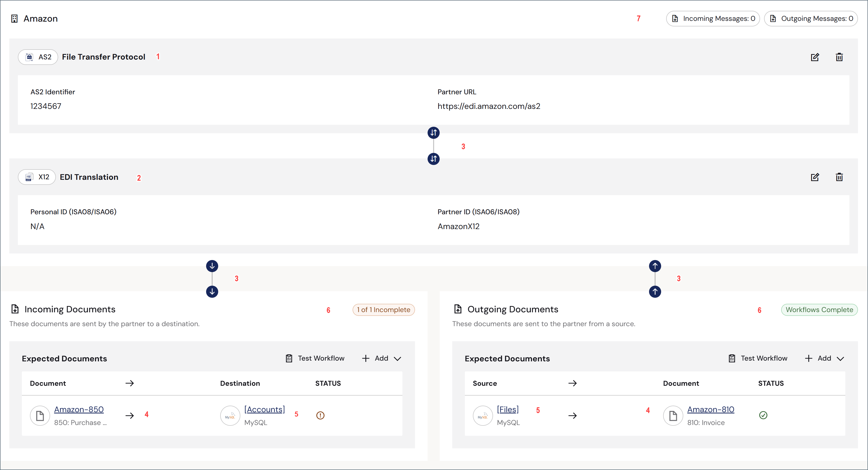Click the Partner ID value AmazonX12
This screenshot has height=470, width=868.
pyautogui.click(x=458, y=227)
